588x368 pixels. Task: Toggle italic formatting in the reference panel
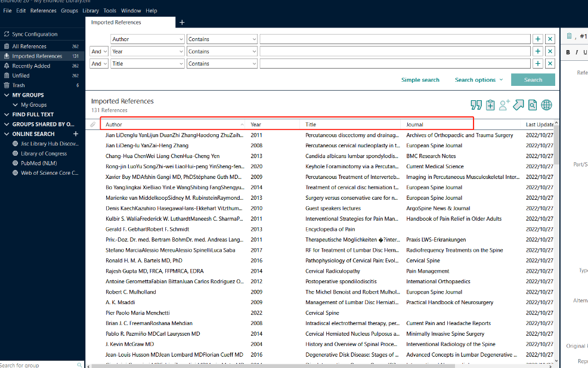click(576, 52)
